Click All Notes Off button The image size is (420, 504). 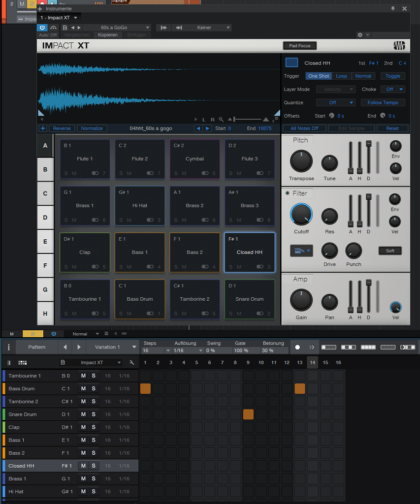click(305, 128)
